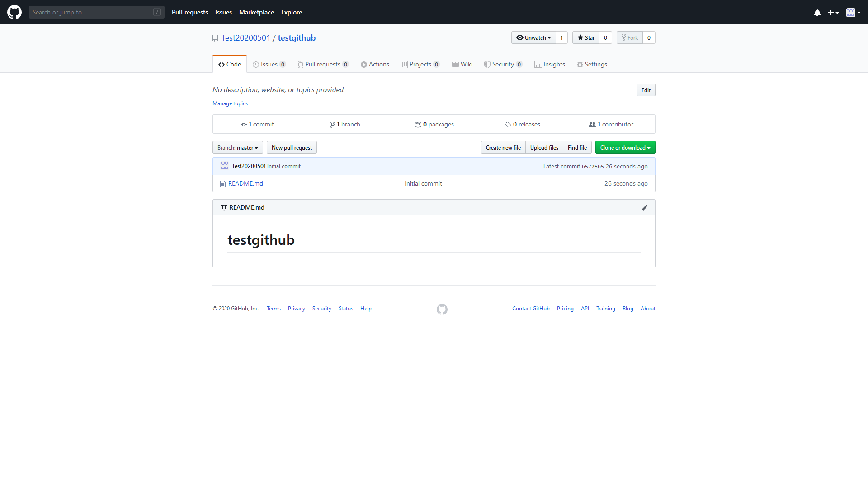The height and width of the screenshot is (496, 868).
Task: Click the footer GitHub octocat logo
Action: pyautogui.click(x=442, y=309)
